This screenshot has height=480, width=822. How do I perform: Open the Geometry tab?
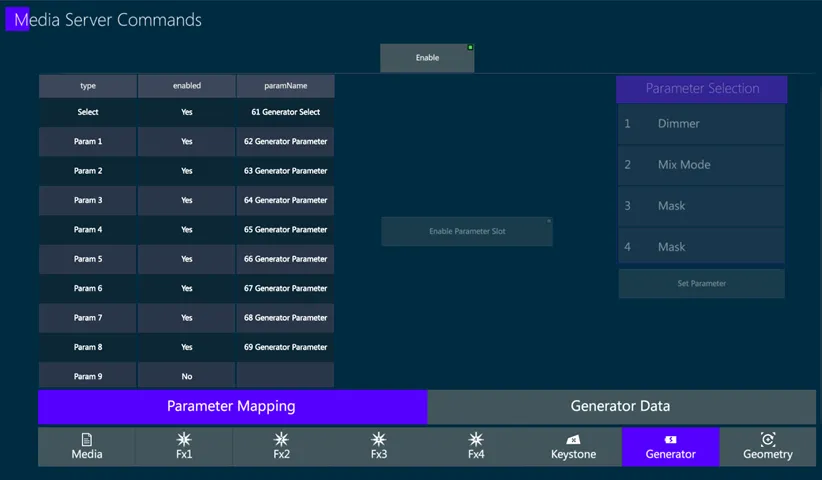(768, 446)
